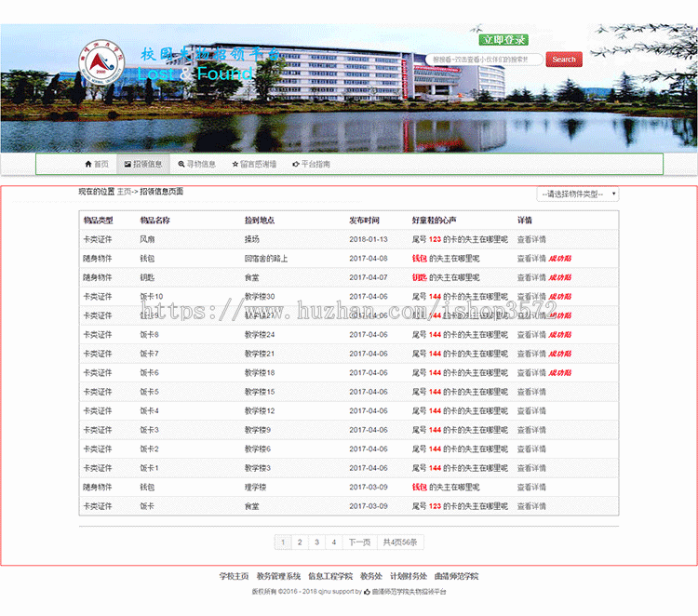This screenshot has height=616, width=698.
Task: Click the 教学楼3 location cell
Action: point(258,468)
